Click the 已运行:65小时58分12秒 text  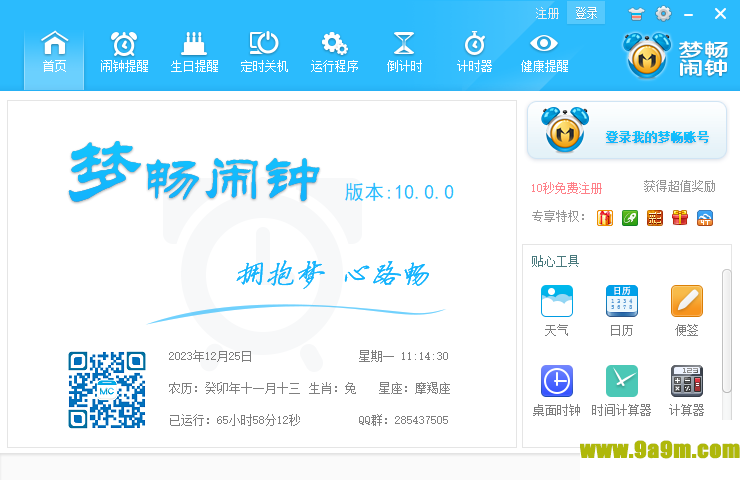click(x=235, y=420)
